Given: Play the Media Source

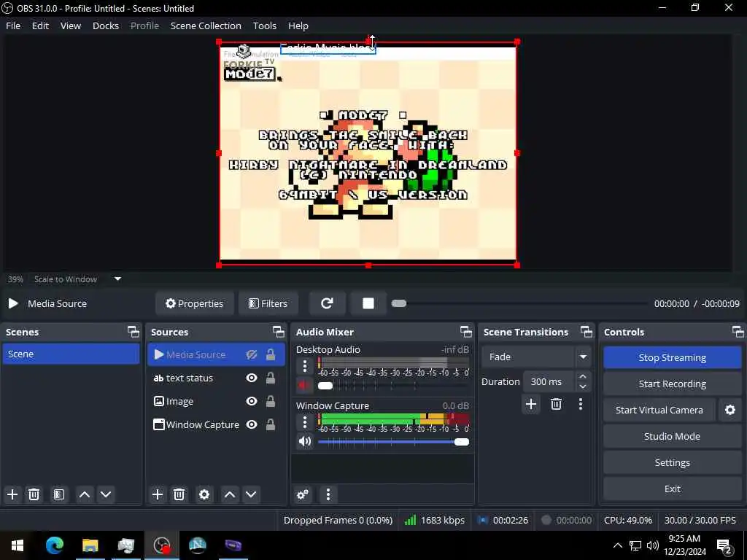Looking at the screenshot, I should click(x=13, y=303).
